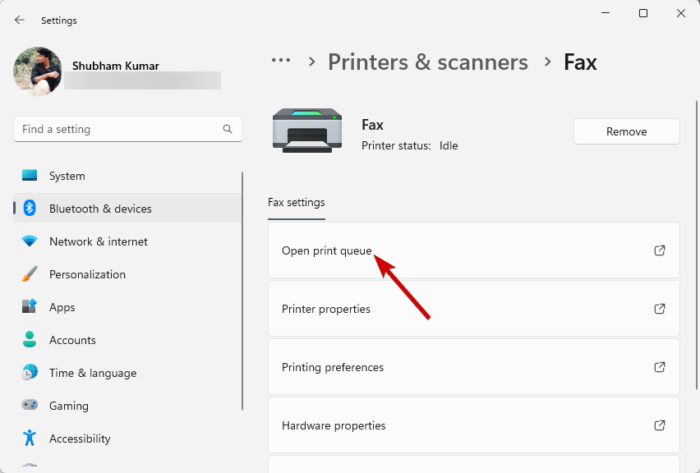Click the search magnifier icon
The height and width of the screenshot is (473, 700).
click(x=227, y=129)
